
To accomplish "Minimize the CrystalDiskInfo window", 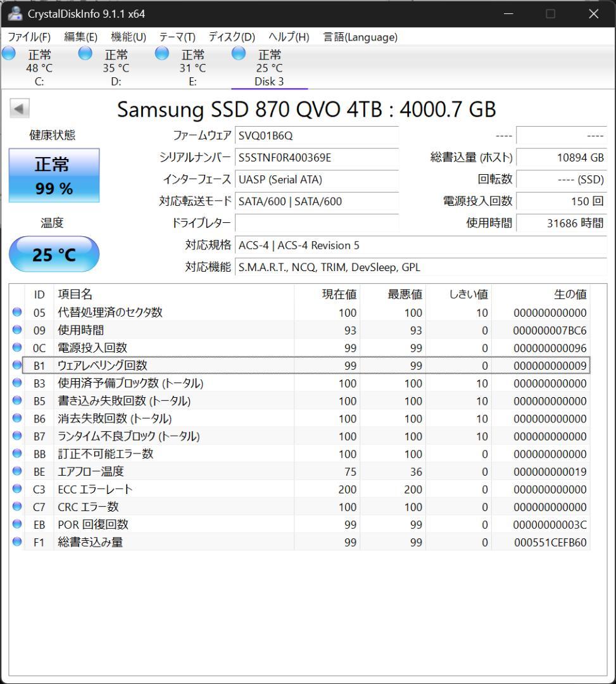I will (508, 14).
